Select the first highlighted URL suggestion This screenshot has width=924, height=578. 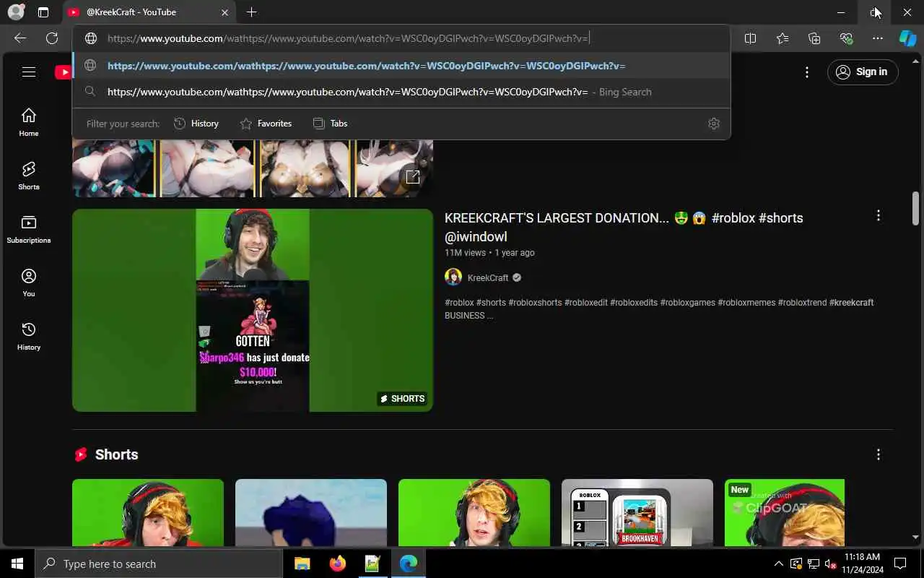coord(401,66)
